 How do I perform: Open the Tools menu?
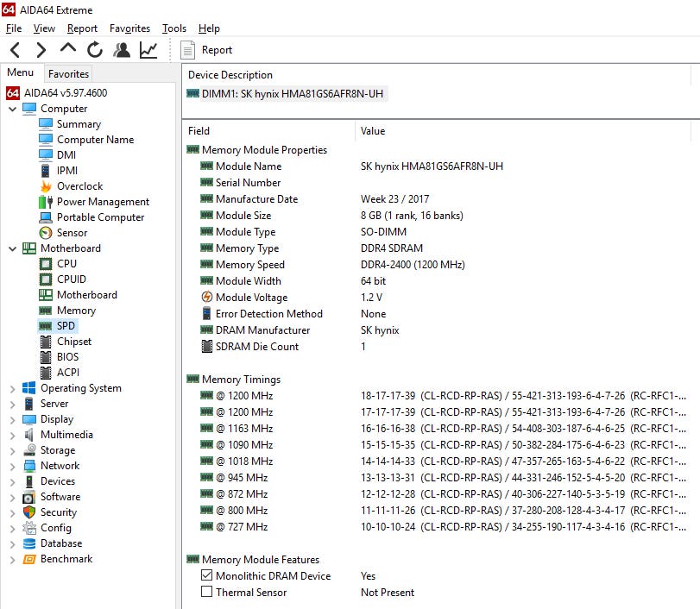174,28
